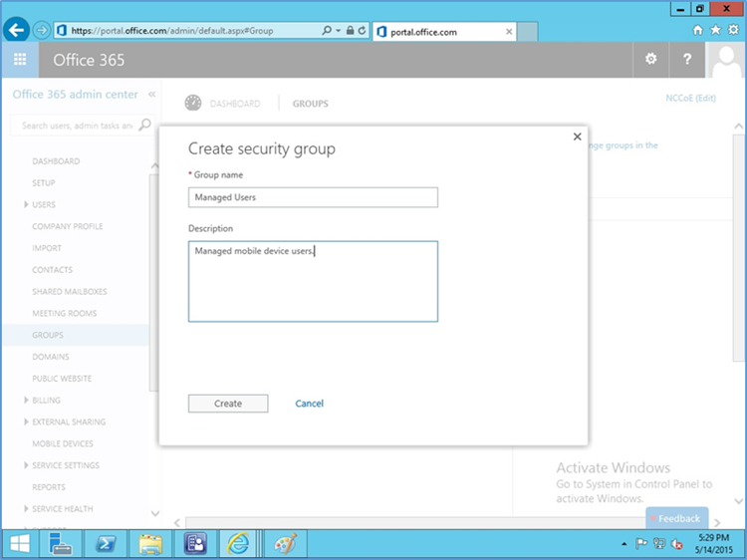This screenshot has width=747, height=560.
Task: Open MOBILE DEVICES in the sidebar
Action: 63,443
